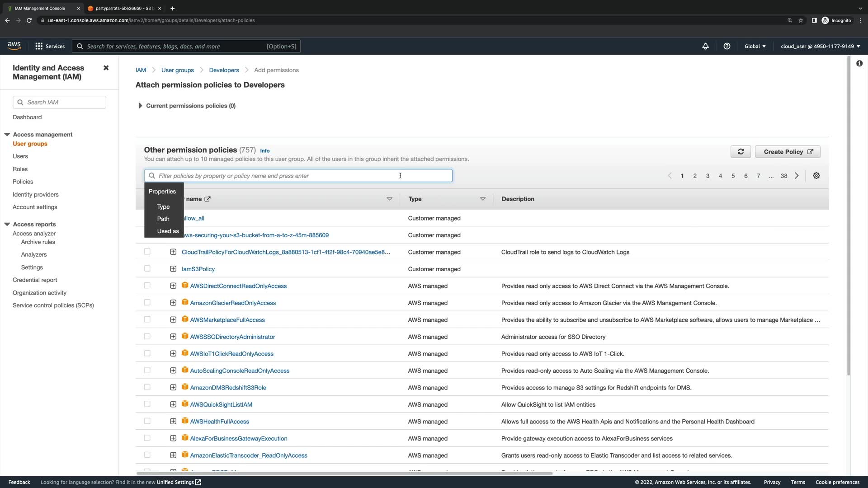This screenshot has width=868, height=488.
Task: Open AWS notifications bell icon
Action: (x=705, y=46)
